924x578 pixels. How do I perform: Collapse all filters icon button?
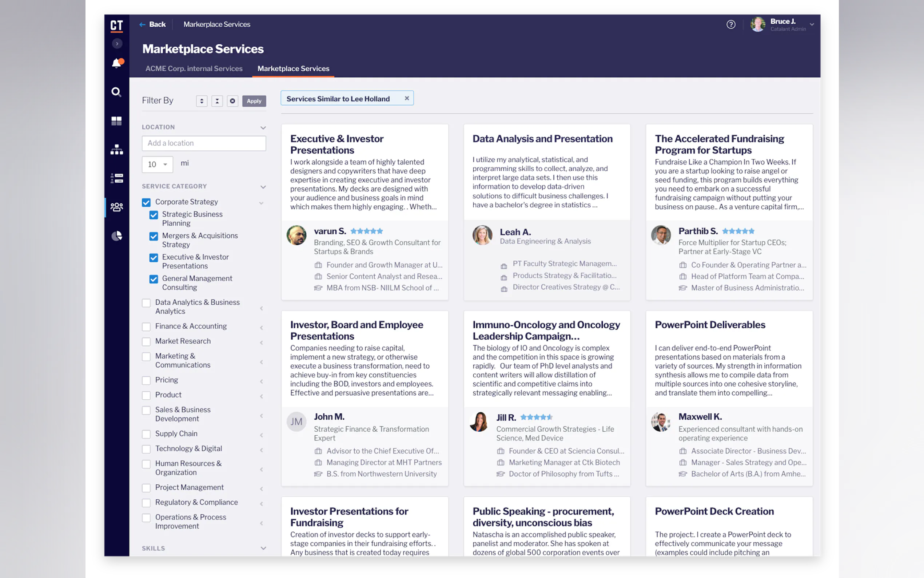(x=217, y=101)
